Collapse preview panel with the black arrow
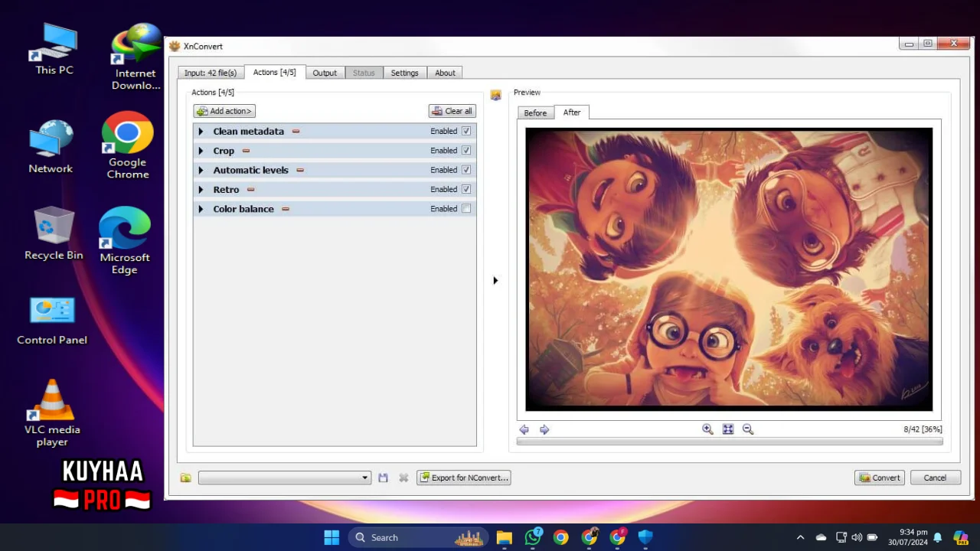Viewport: 980px width, 551px height. click(x=495, y=280)
